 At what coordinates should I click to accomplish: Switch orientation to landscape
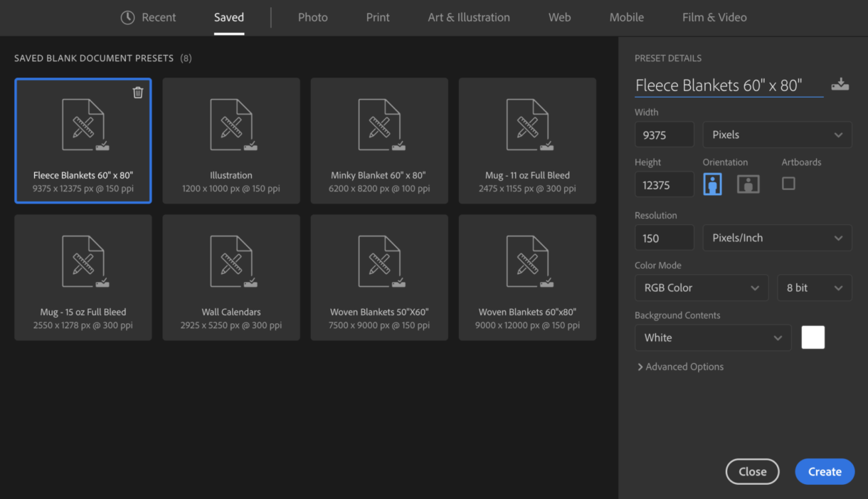point(748,184)
